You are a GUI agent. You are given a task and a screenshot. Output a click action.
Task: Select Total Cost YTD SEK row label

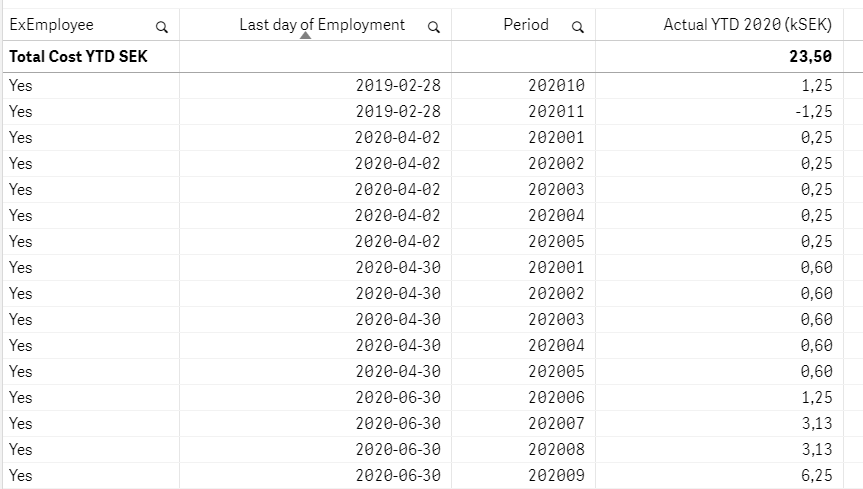point(78,58)
